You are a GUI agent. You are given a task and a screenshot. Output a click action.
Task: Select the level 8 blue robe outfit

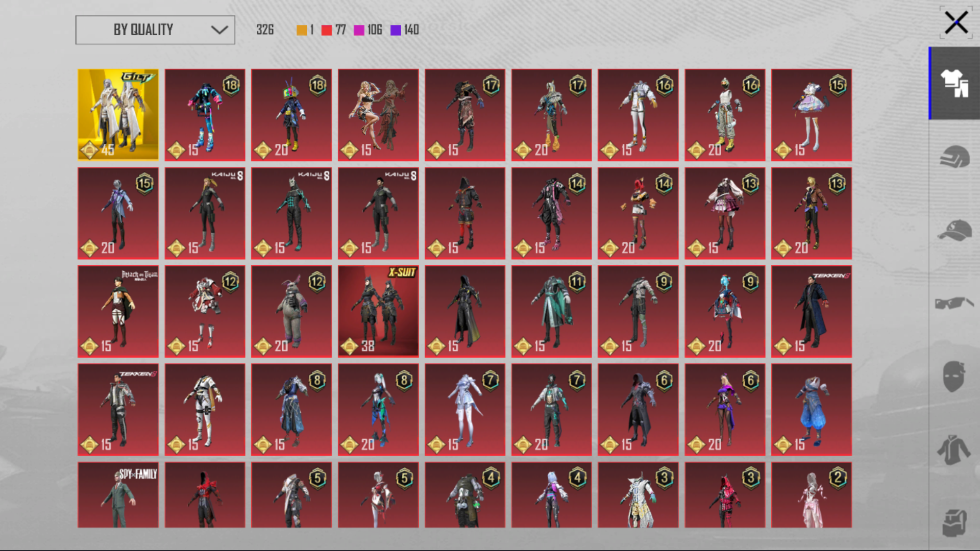(291, 410)
